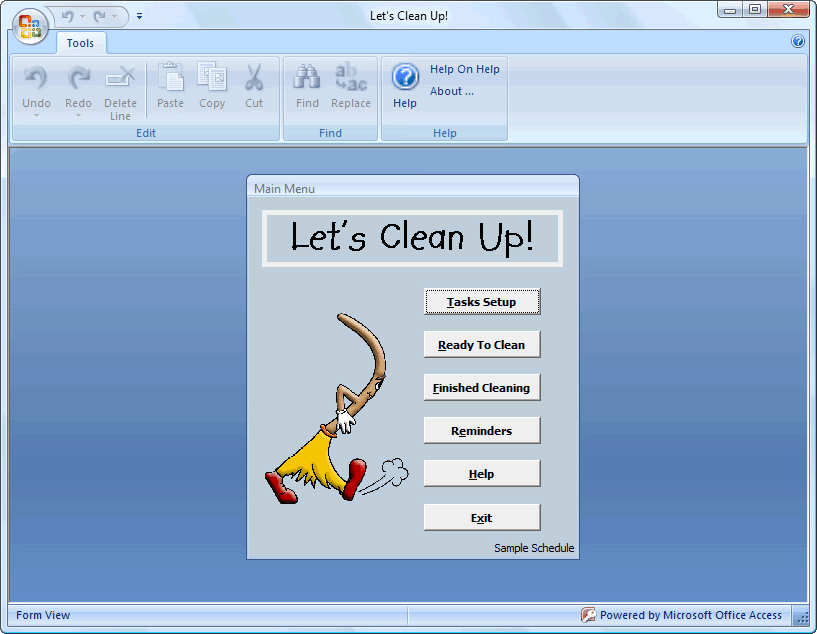817x634 pixels.
Task: Select Finished Cleaning button
Action: [x=482, y=388]
